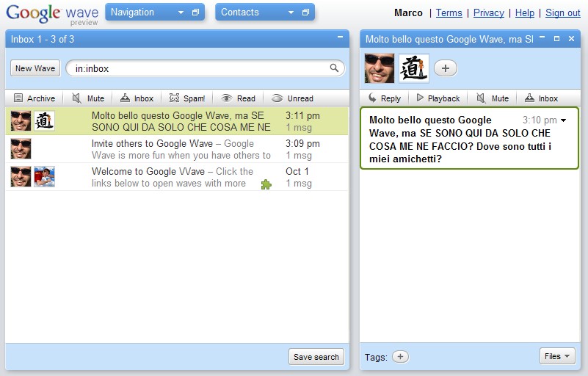Add a participant with the plus button
The height and width of the screenshot is (376, 588).
(x=446, y=68)
